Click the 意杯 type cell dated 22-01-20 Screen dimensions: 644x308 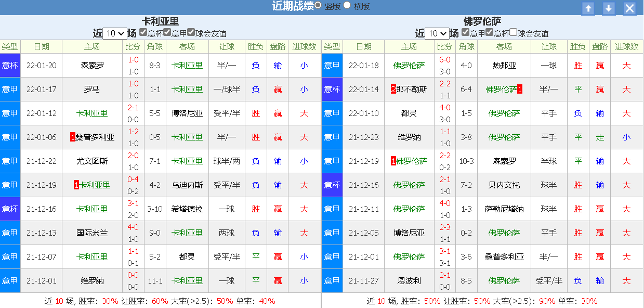point(10,66)
